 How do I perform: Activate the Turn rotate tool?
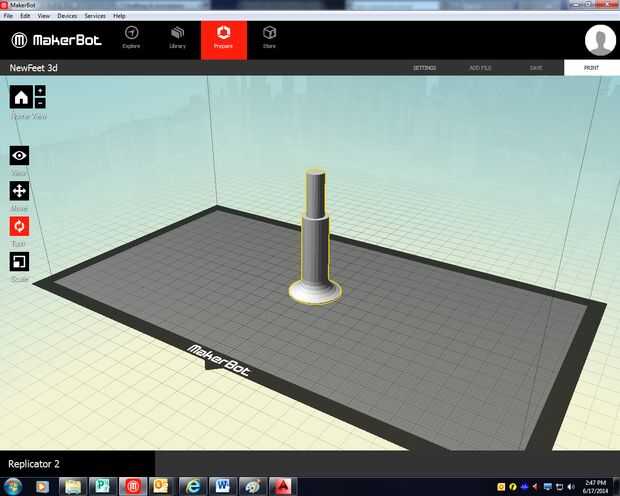pos(19,226)
